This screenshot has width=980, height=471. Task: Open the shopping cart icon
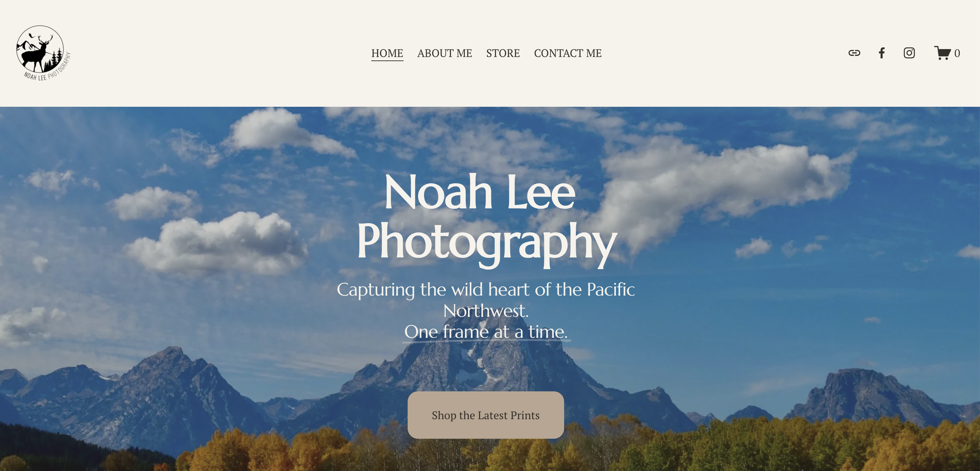pyautogui.click(x=942, y=53)
